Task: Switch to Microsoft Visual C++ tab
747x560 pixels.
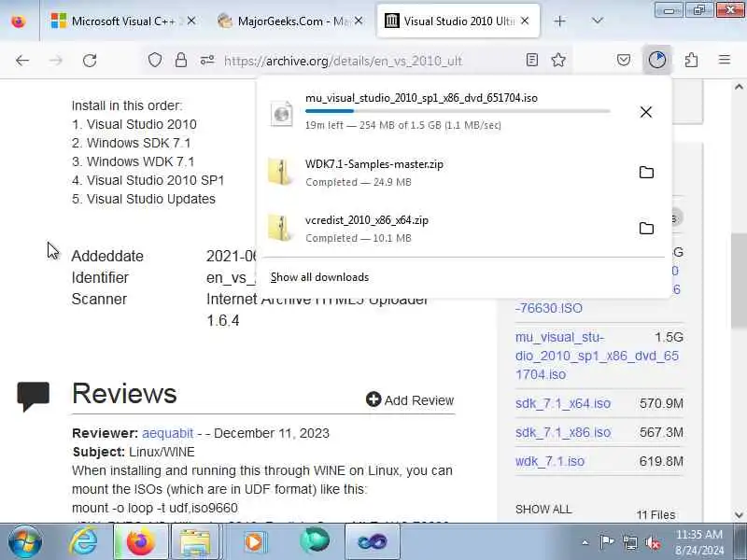Action: pos(123,21)
